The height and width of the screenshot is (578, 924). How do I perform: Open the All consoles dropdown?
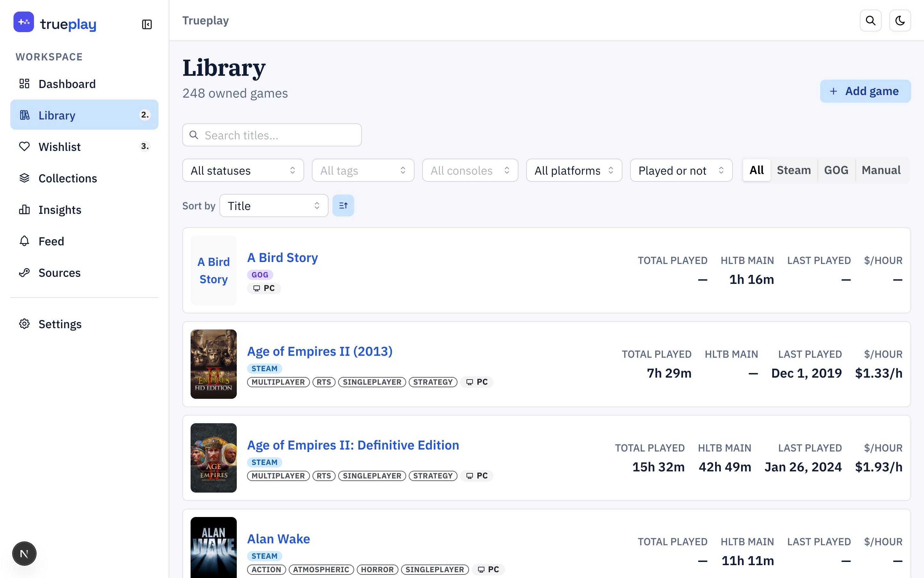click(x=470, y=171)
